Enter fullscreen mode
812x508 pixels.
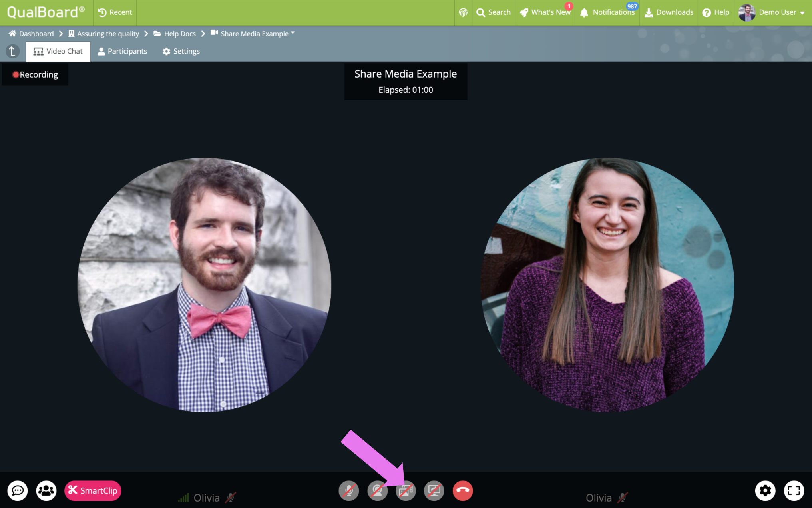pos(794,490)
